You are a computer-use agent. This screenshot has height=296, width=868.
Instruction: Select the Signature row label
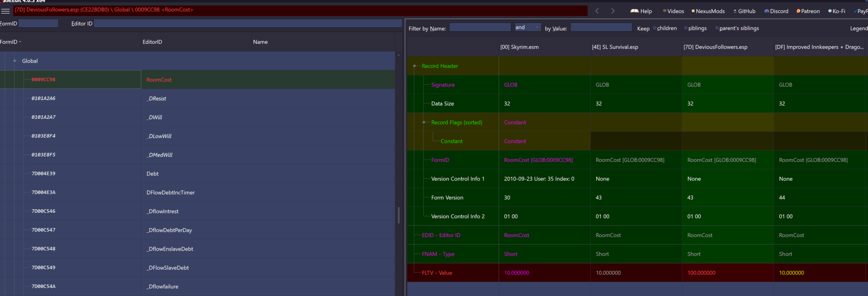click(x=443, y=85)
